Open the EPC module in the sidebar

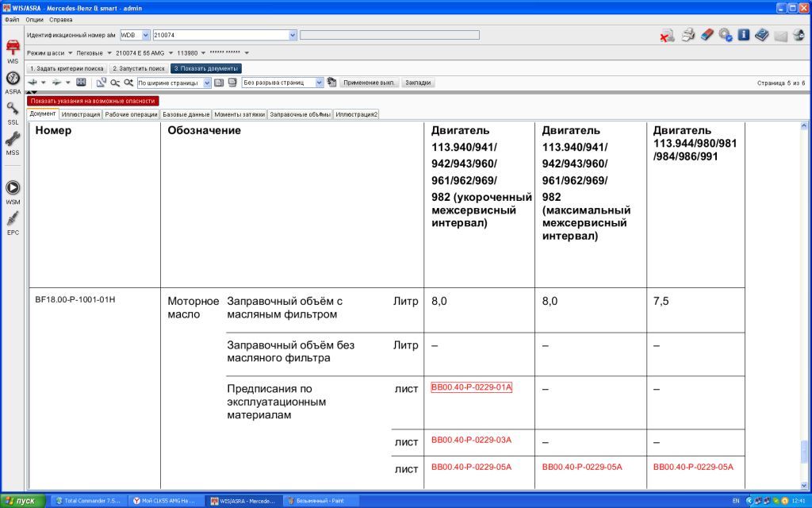tap(13, 223)
